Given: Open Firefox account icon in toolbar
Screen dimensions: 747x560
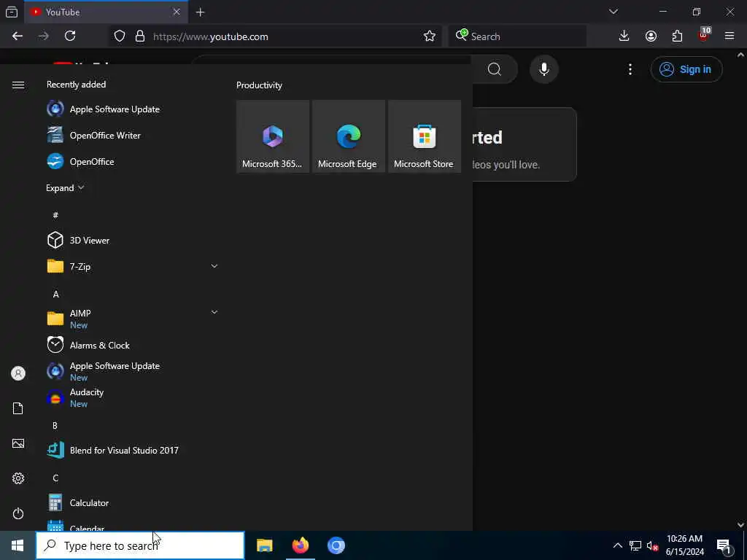Looking at the screenshot, I should click(651, 36).
